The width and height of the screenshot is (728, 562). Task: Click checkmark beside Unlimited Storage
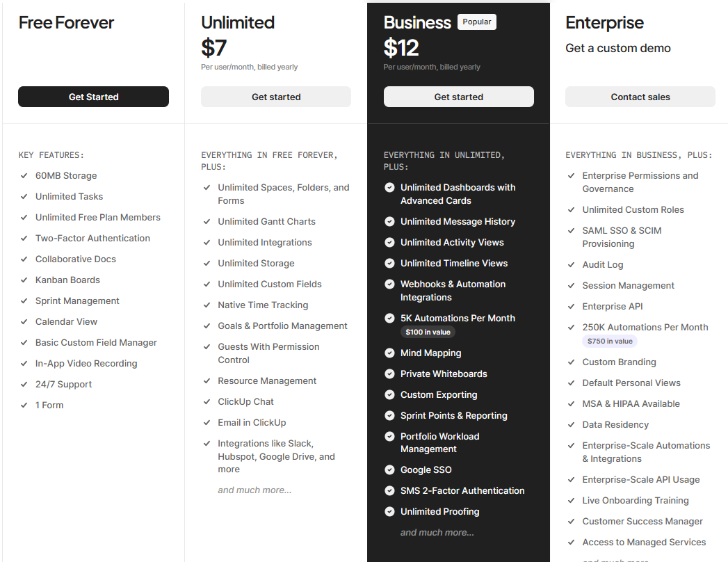coord(207,264)
